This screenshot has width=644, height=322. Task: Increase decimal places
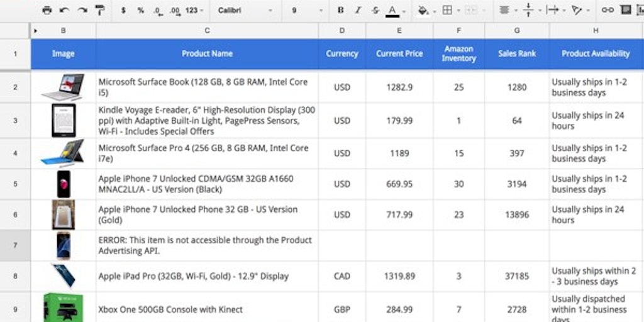tap(175, 11)
